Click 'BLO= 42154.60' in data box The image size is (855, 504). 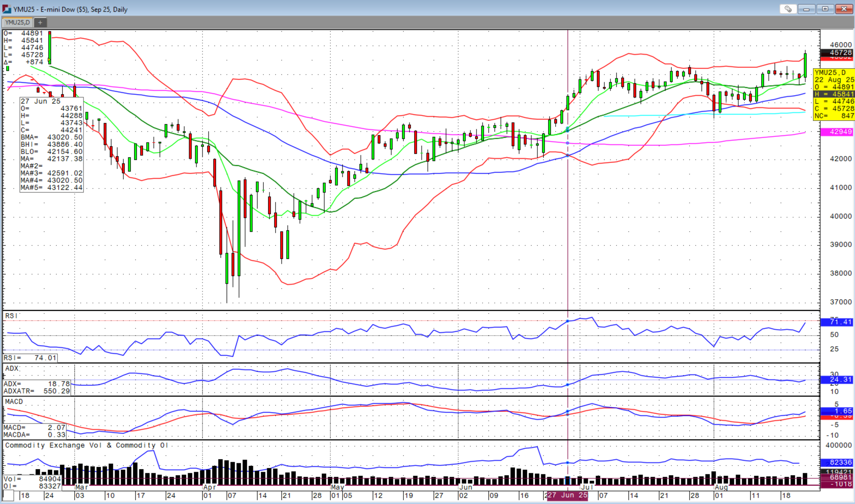pyautogui.click(x=52, y=152)
